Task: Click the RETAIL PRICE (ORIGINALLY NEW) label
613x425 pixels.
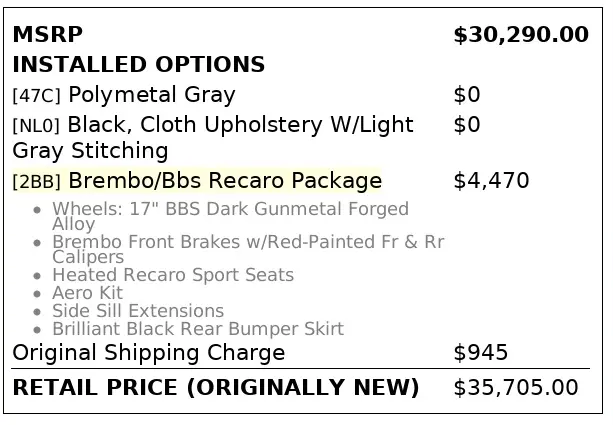Action: (x=215, y=388)
